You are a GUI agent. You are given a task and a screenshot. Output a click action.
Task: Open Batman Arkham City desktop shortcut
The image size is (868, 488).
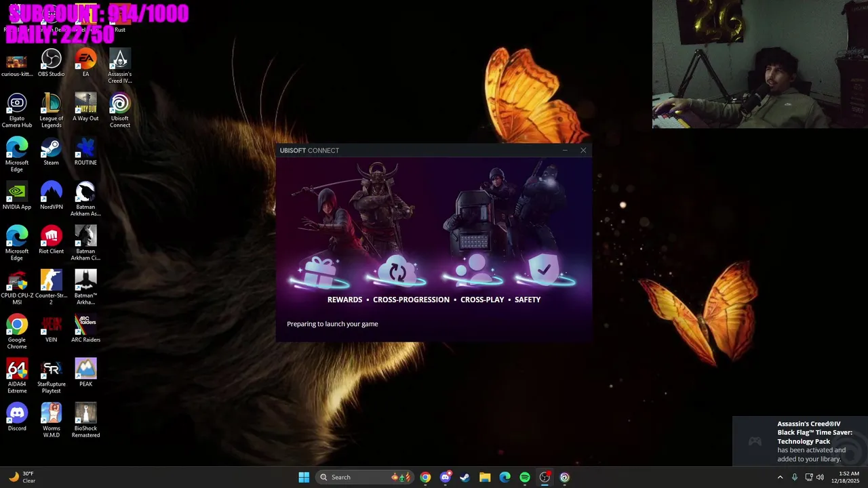(85, 243)
